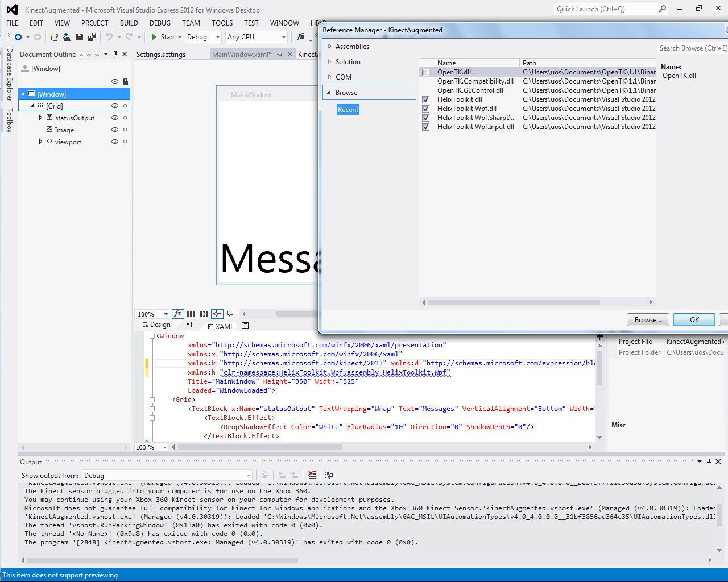728x582 pixels.
Task: Swap Design and XAML panes
Action: coord(190,325)
